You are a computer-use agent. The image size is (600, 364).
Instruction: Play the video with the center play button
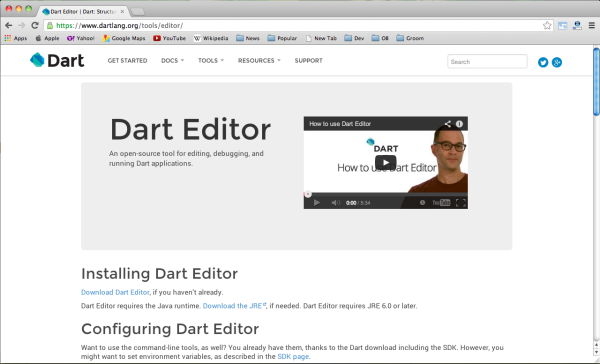(385, 163)
